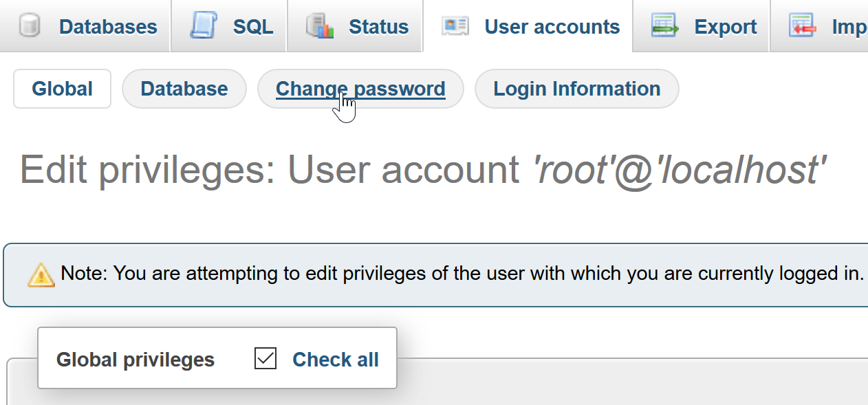Click the Databases cylinder icon
The image size is (868, 405).
tap(30, 26)
